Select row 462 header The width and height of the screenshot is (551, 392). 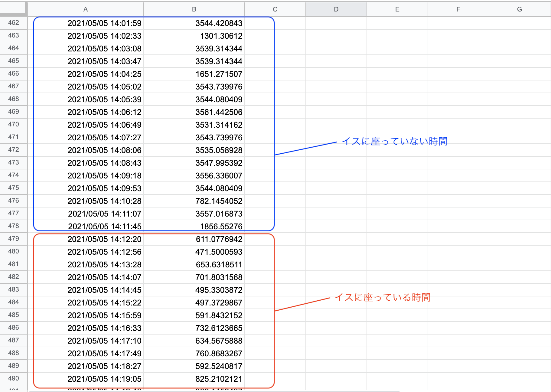pos(14,23)
